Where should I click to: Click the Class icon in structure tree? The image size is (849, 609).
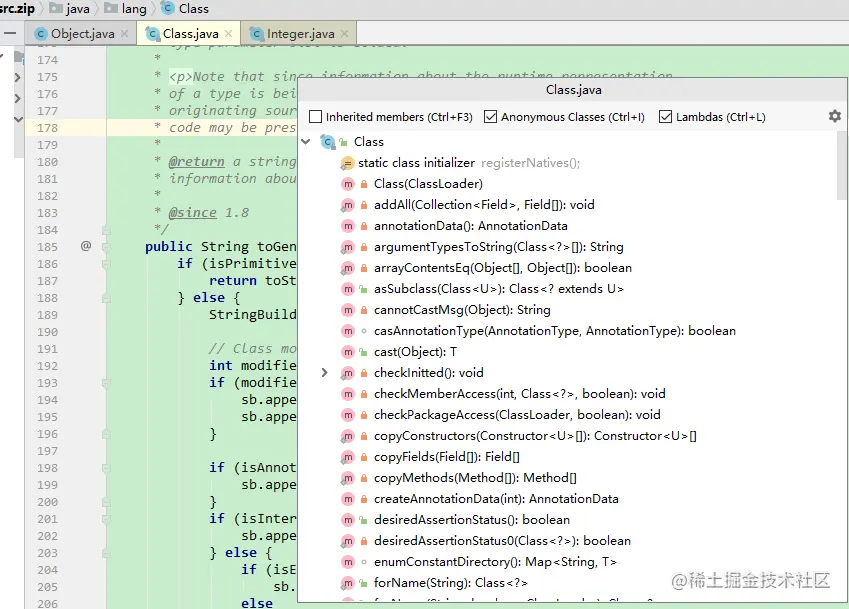[327, 142]
